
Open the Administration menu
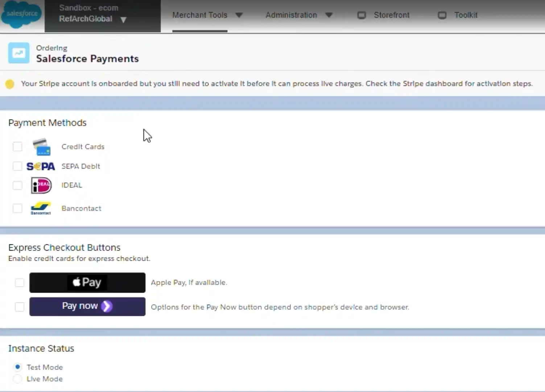[x=291, y=15]
